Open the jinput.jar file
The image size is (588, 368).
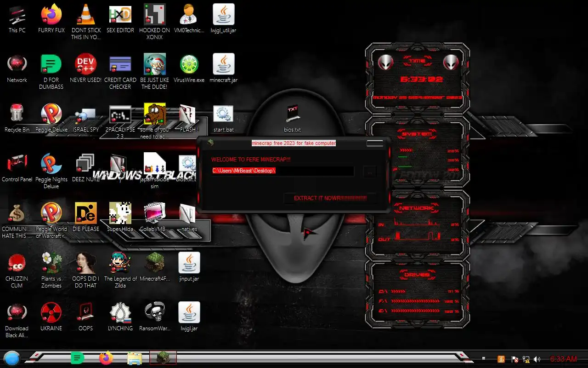click(x=189, y=267)
